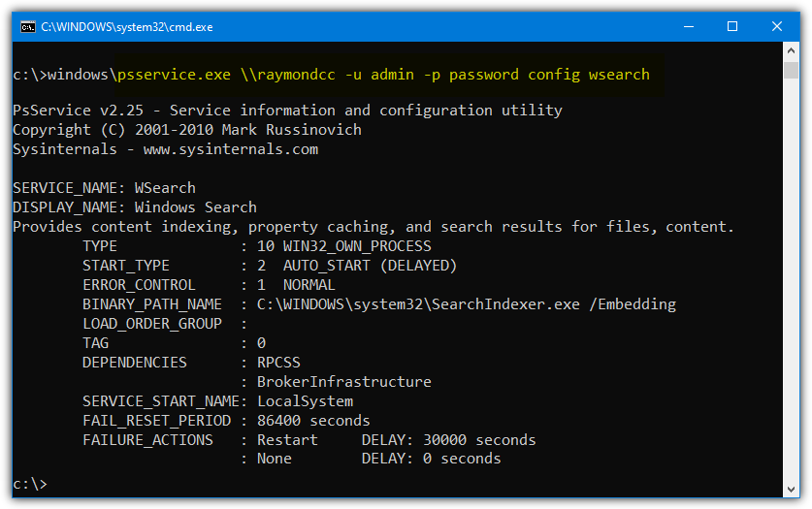Click the 'config wsearch' argument text
The width and height of the screenshot is (812, 509).
point(589,75)
